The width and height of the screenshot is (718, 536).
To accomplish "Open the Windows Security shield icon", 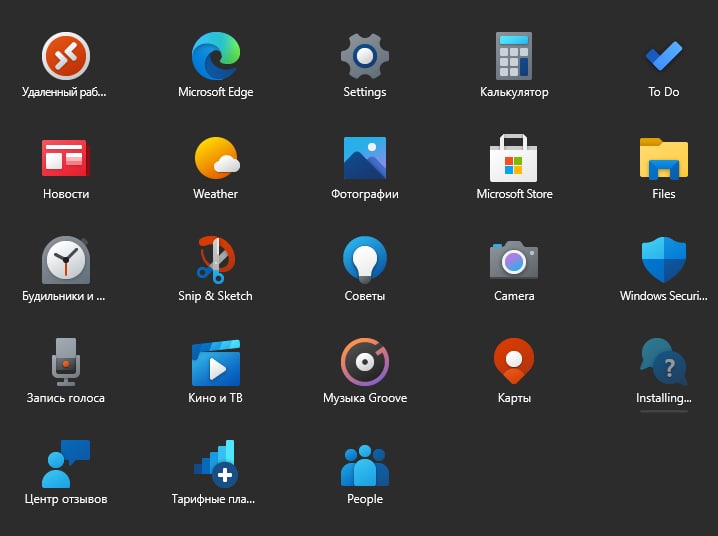I will coord(664,260).
